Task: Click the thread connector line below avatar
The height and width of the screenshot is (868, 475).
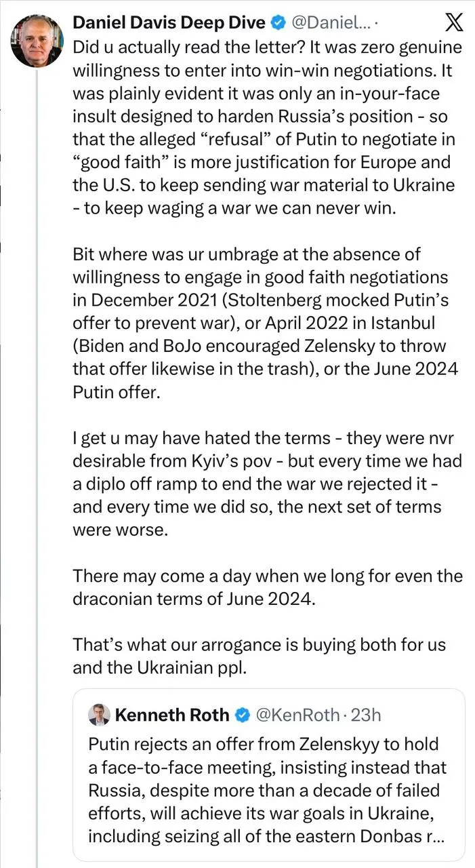Action: 37,468
